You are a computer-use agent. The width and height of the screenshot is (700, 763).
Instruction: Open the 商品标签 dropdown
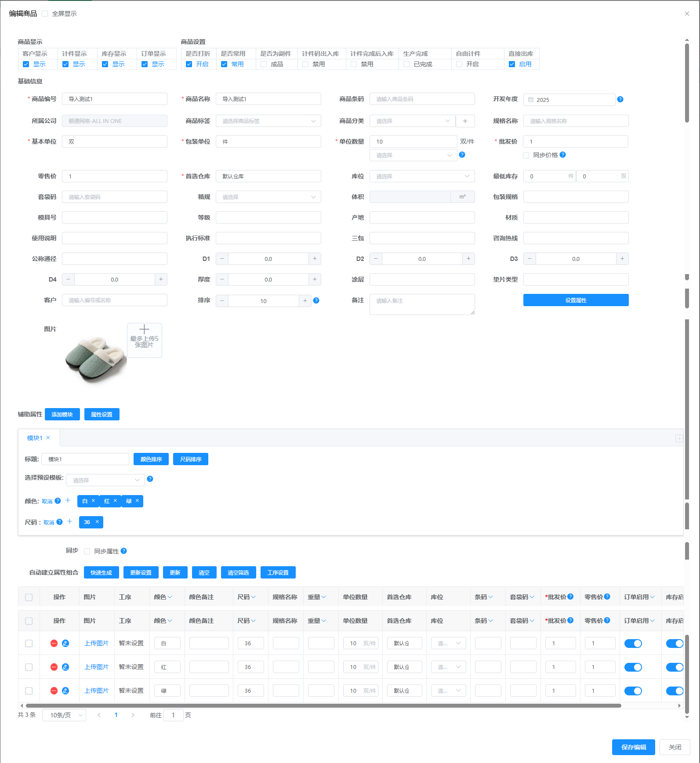pyautogui.click(x=268, y=121)
